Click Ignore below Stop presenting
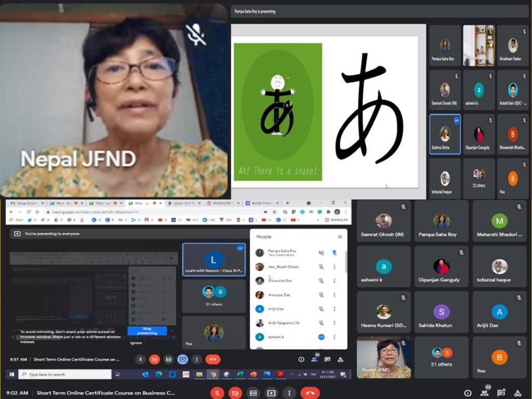This screenshot has width=532, height=399. (x=136, y=343)
